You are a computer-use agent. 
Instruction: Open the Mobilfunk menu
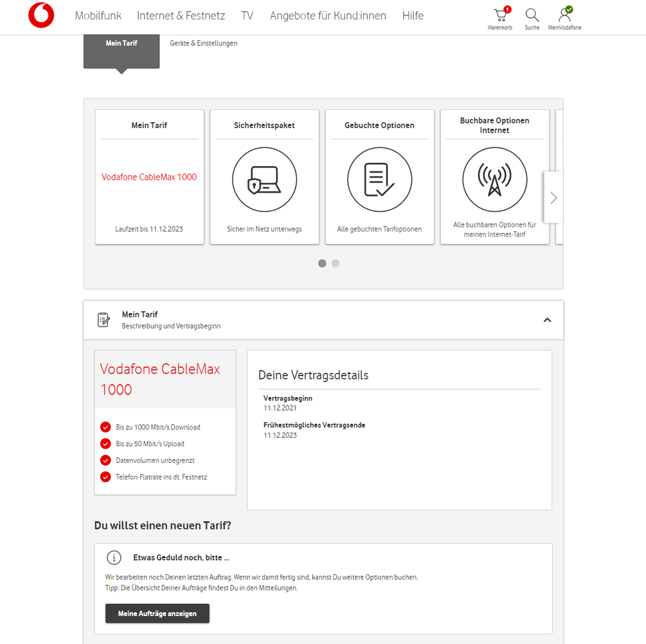[98, 16]
